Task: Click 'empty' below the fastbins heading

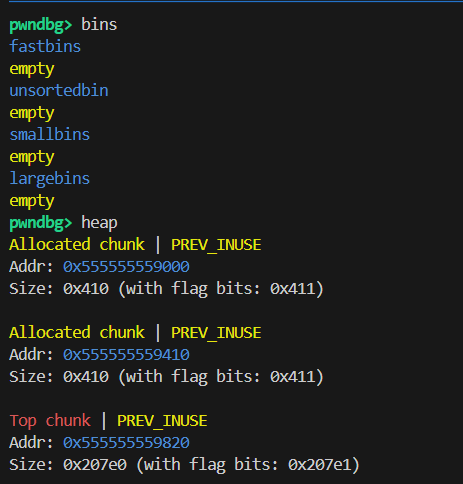Action: [32, 69]
